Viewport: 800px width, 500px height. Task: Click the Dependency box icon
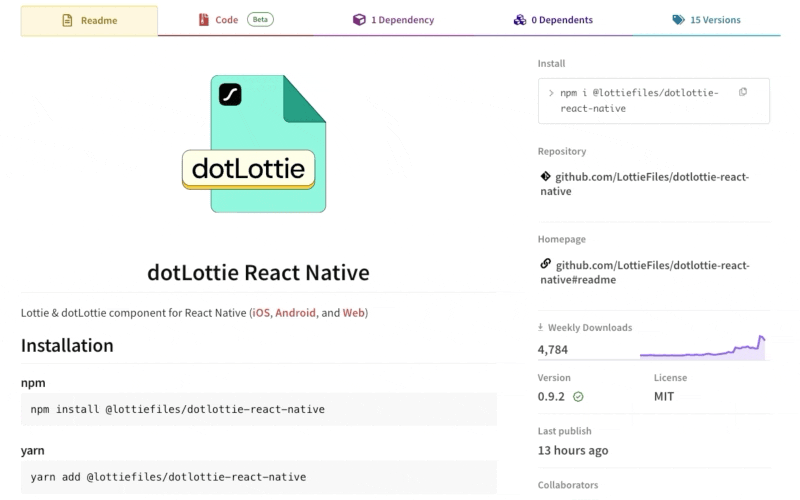point(359,20)
